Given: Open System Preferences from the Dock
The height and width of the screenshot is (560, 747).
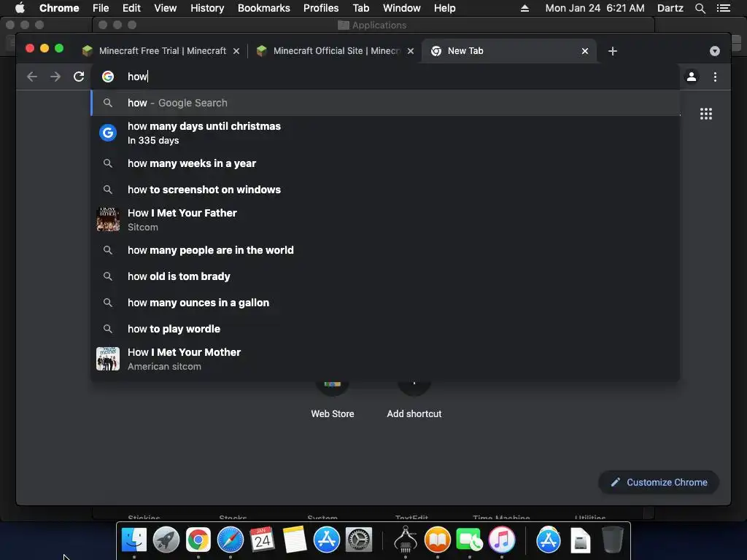Looking at the screenshot, I should [358, 540].
